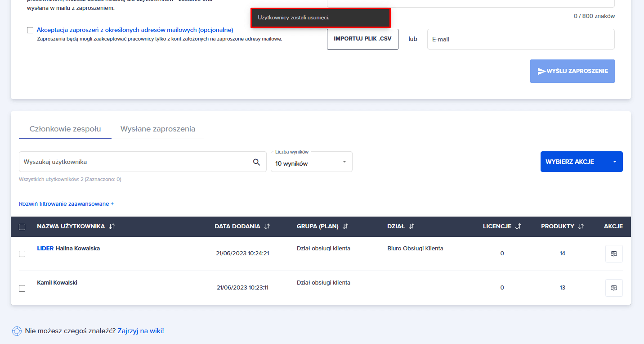Select Halina Kowalska row checkbox
This screenshot has width=644, height=344.
pos(22,254)
